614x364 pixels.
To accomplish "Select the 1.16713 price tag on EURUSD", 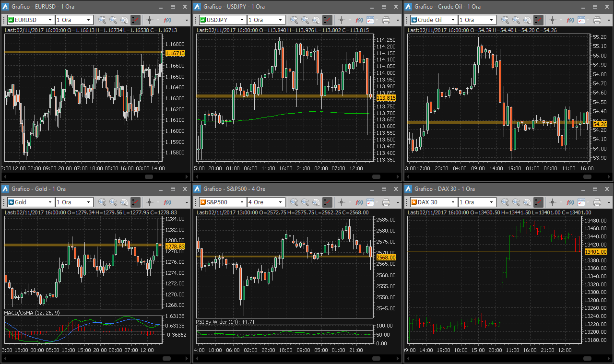I will 175,53.
